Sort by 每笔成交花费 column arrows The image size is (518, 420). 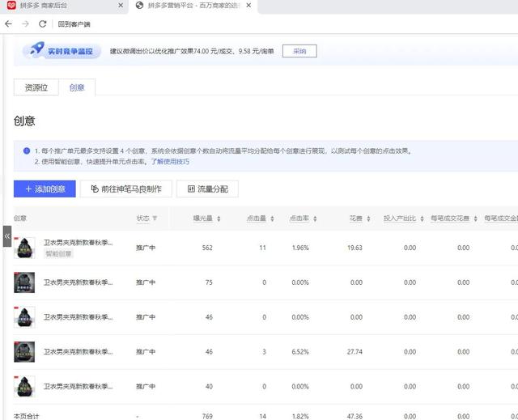(475, 218)
